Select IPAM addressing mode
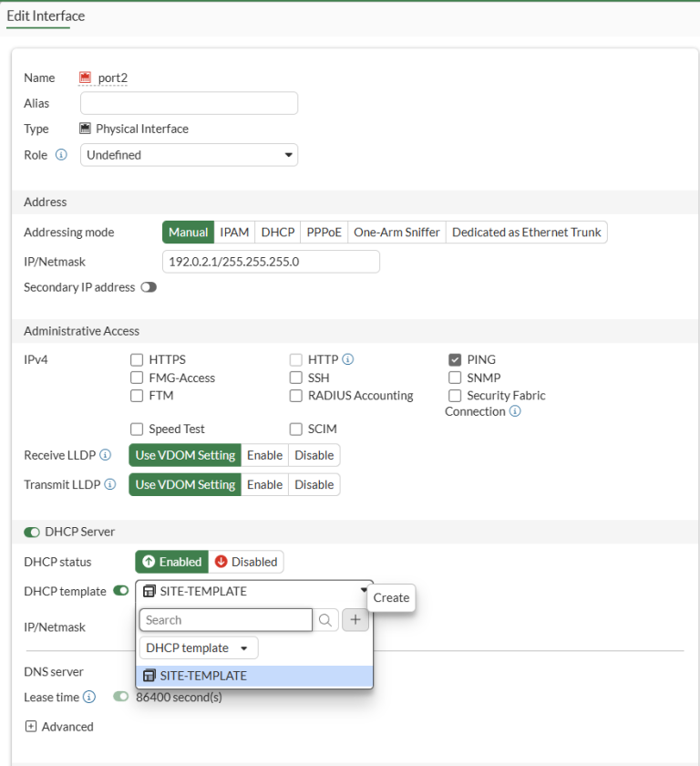Screen dimensions: 700x766 234,232
